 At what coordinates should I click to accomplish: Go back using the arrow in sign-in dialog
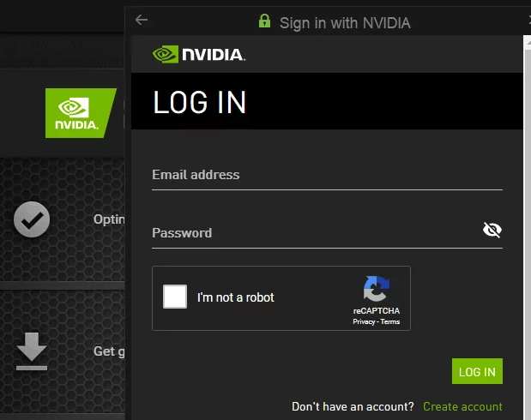point(142,20)
